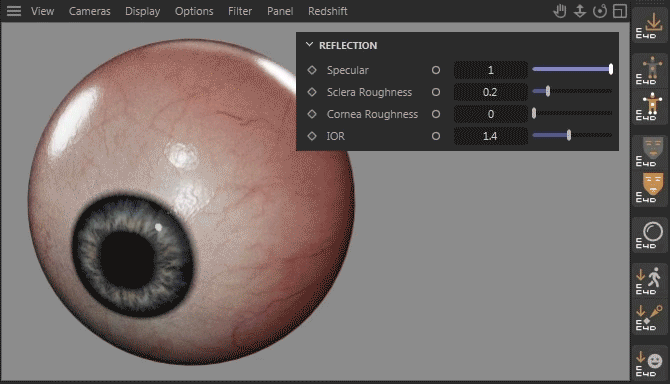This screenshot has width=670, height=384.
Task: Click the pan camera hand icon
Action: click(560, 11)
